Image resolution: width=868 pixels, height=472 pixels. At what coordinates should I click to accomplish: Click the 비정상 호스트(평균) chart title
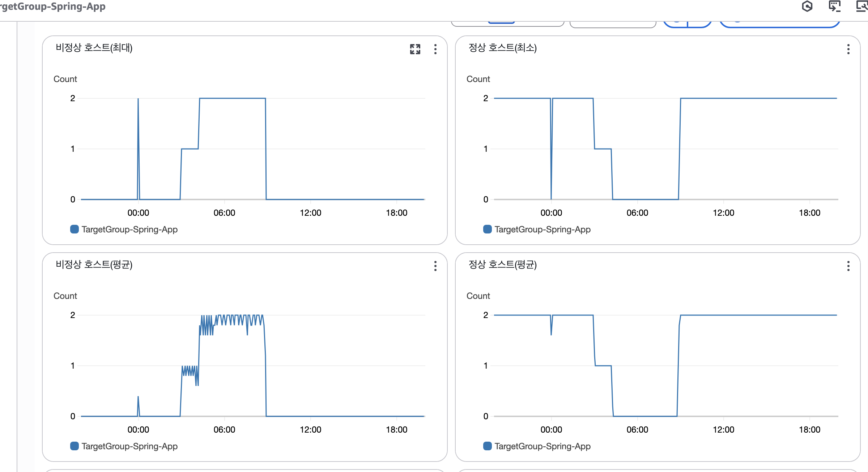[94, 265]
